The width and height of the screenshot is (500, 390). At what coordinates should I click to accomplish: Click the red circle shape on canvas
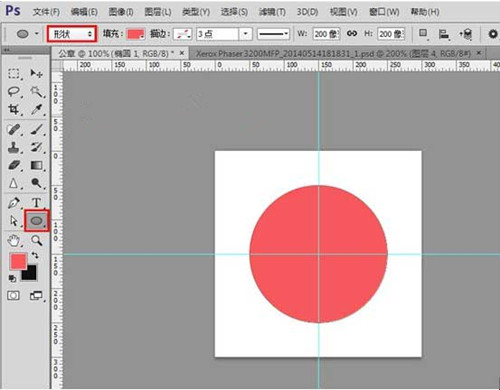coord(318,254)
